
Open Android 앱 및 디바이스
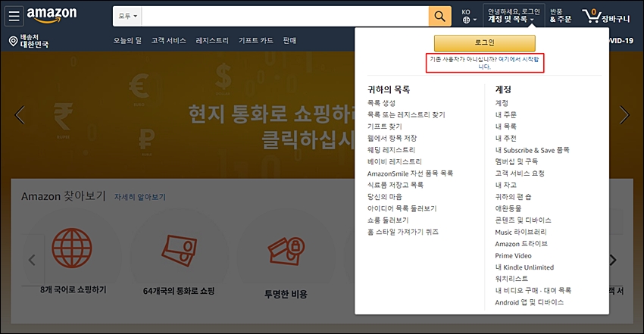[x=529, y=302]
